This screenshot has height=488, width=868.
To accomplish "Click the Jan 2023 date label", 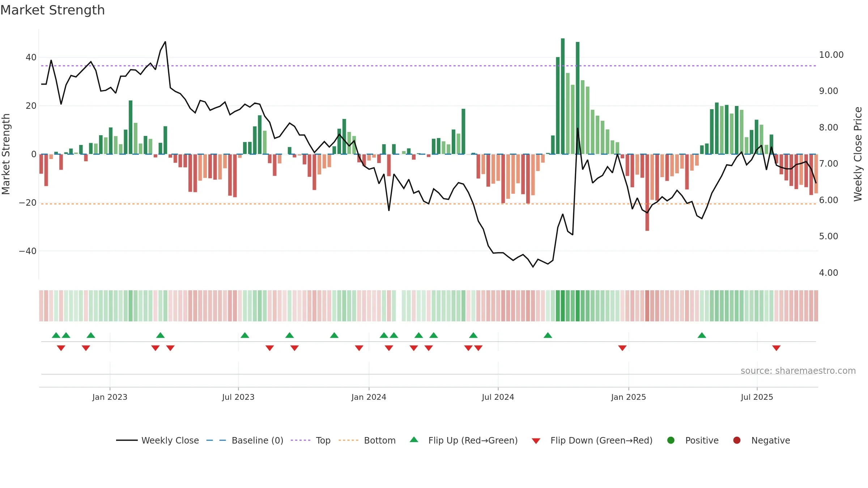I will point(110,397).
